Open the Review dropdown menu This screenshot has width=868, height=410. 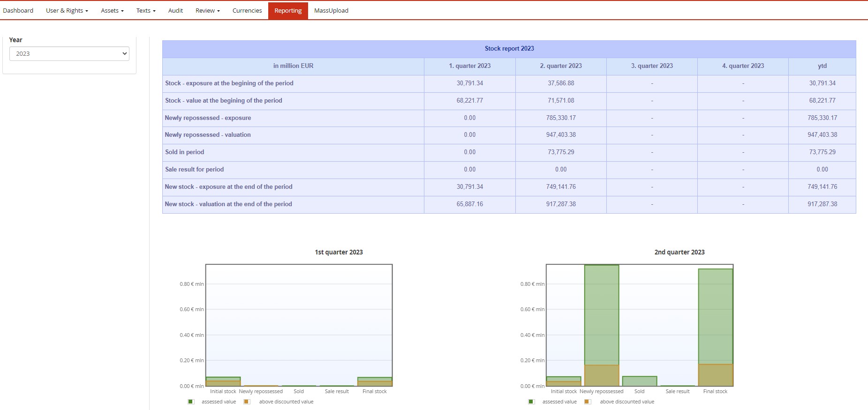207,11
